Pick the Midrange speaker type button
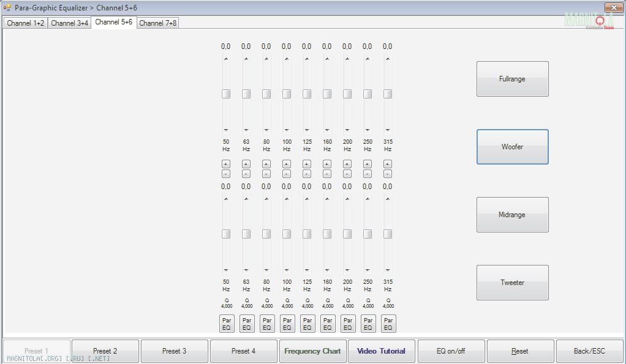The width and height of the screenshot is (626, 364). tap(512, 215)
